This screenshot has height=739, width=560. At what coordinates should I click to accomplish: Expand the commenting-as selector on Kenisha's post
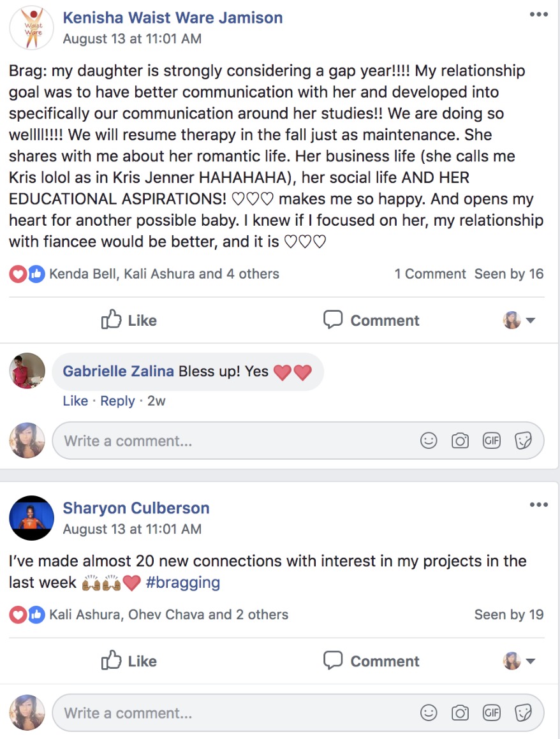click(519, 320)
